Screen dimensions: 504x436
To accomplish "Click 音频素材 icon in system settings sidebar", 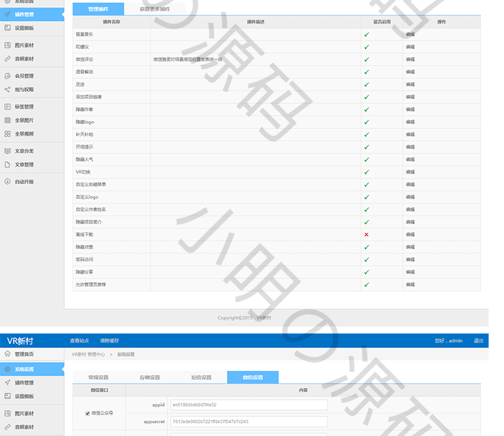I will pyautogui.click(x=8, y=427).
